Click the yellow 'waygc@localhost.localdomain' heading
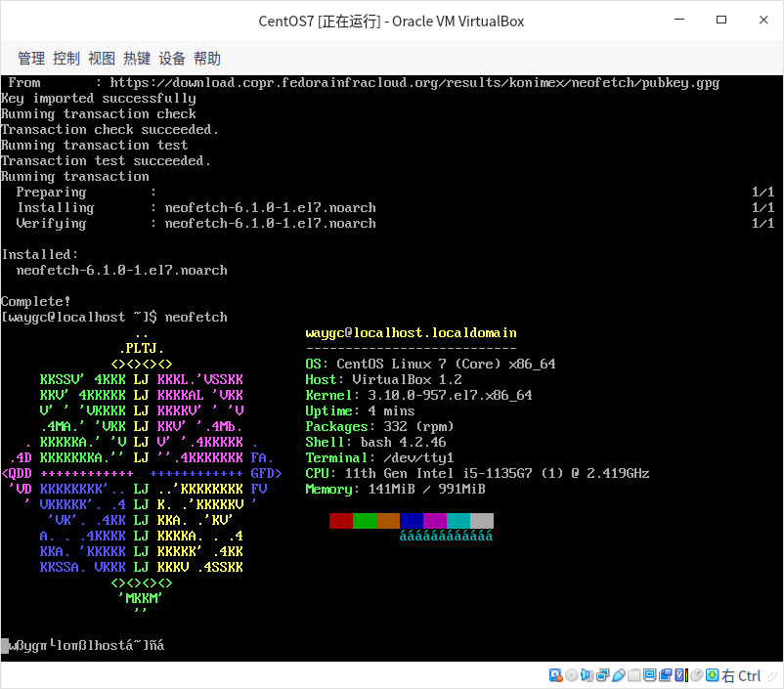The height and width of the screenshot is (689, 784). click(x=411, y=333)
